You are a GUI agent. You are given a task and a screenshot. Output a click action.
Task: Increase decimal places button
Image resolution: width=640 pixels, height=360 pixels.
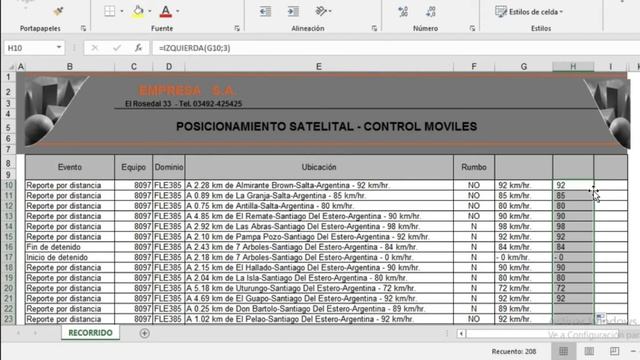click(403, 11)
